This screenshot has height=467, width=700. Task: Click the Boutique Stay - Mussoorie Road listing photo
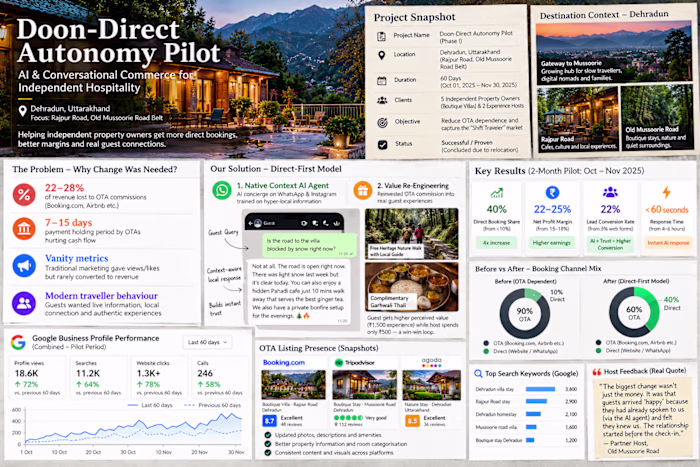click(365, 384)
